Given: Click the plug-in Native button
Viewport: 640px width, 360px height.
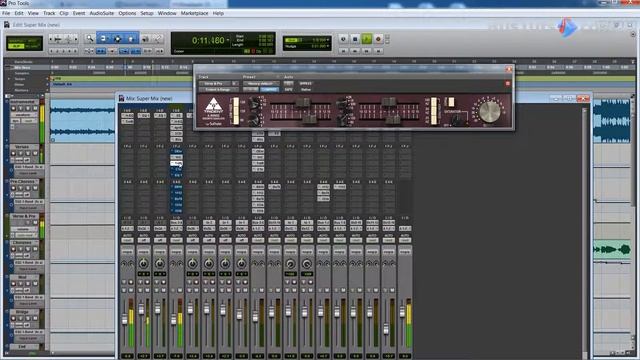Looking at the screenshot, I should [306, 89].
